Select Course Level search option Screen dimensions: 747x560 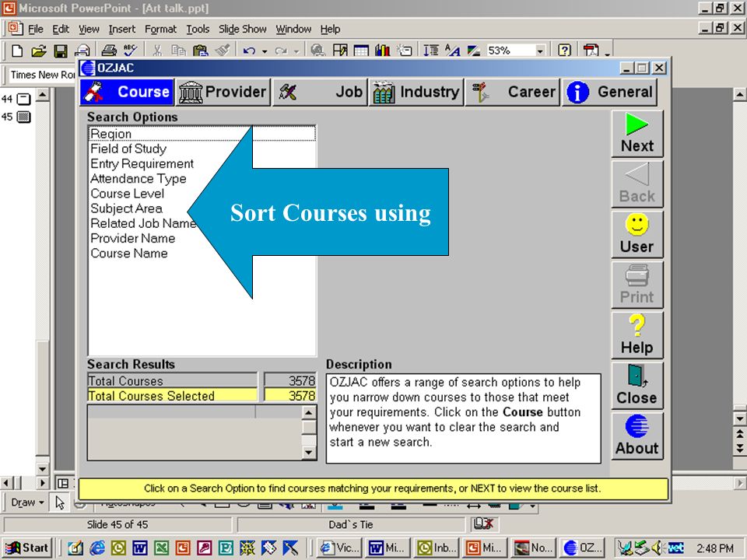[x=127, y=194]
